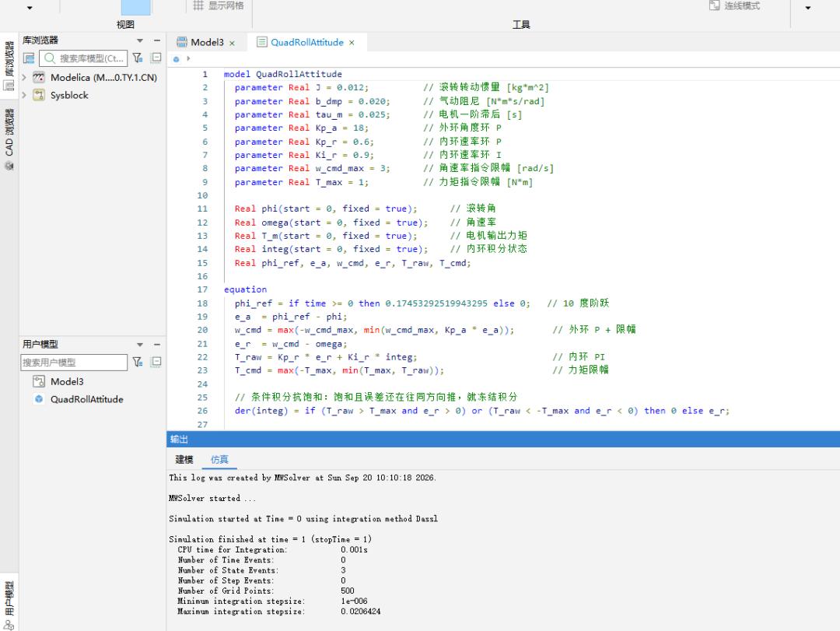Screen dimensions: 840x631
Task: Click the Model3 tab's diagram icon
Action: (182, 42)
